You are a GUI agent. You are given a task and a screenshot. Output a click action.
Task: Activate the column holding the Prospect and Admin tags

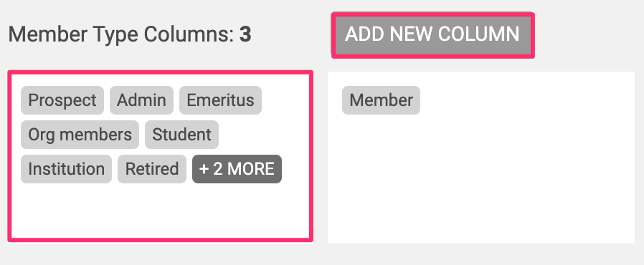click(160, 156)
